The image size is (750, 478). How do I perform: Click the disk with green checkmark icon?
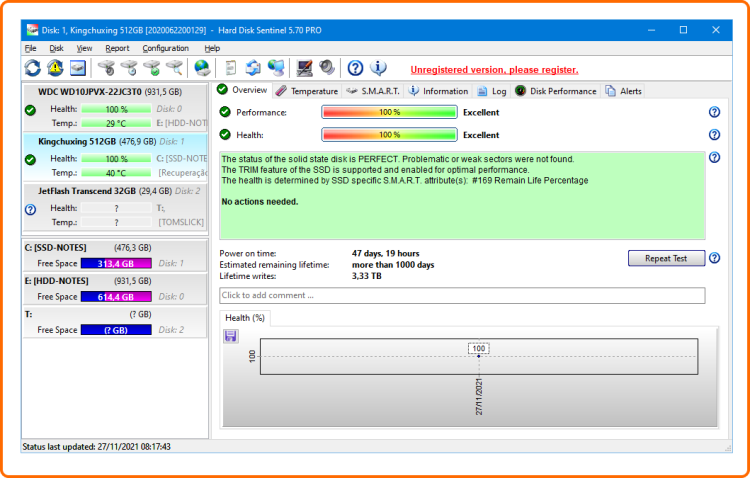click(x=152, y=68)
